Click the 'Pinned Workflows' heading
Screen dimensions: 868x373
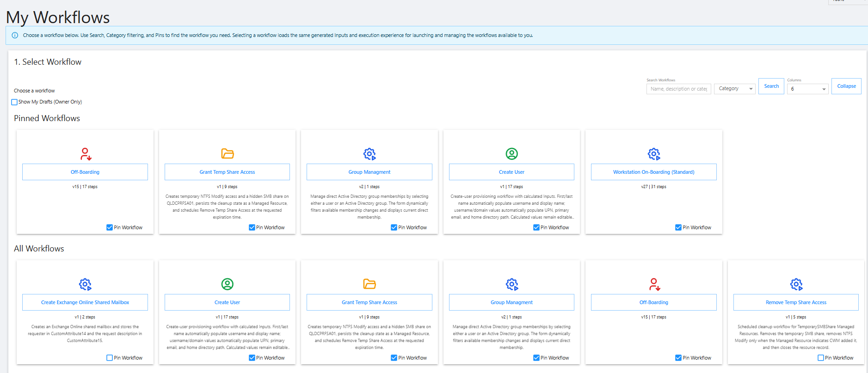pyautogui.click(x=47, y=118)
